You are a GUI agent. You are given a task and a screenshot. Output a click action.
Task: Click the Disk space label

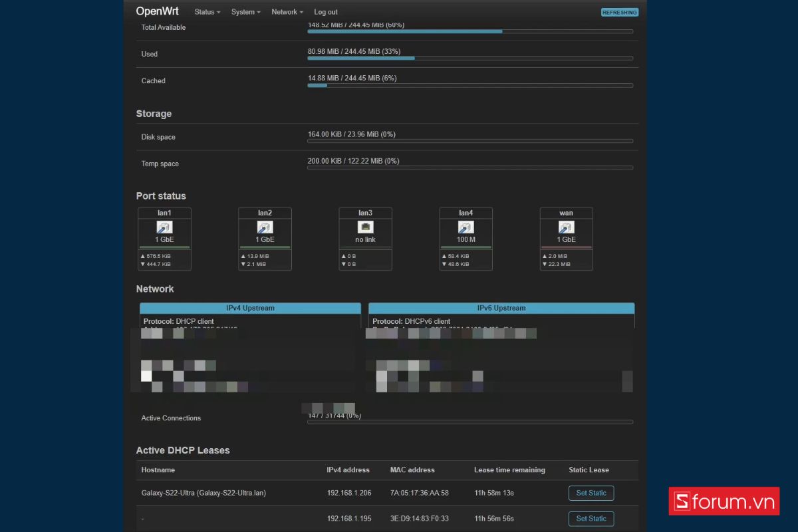(x=158, y=137)
